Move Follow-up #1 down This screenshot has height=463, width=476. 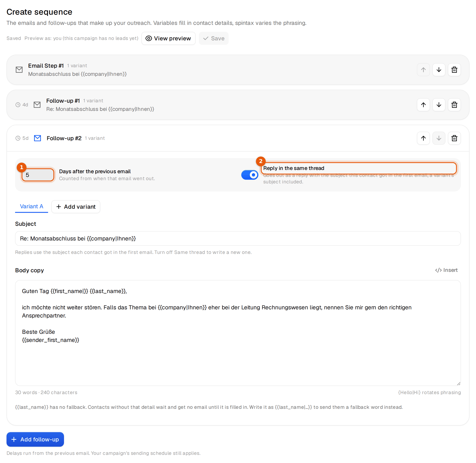439,105
